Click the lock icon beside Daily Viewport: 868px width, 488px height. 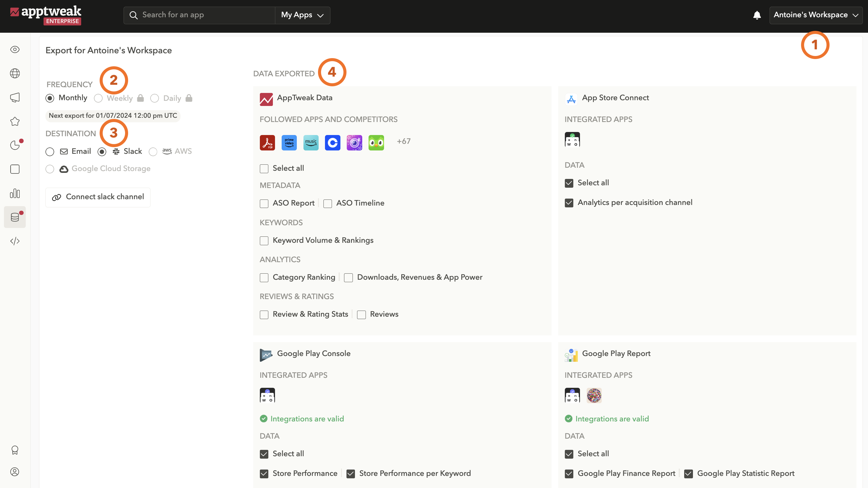click(189, 98)
